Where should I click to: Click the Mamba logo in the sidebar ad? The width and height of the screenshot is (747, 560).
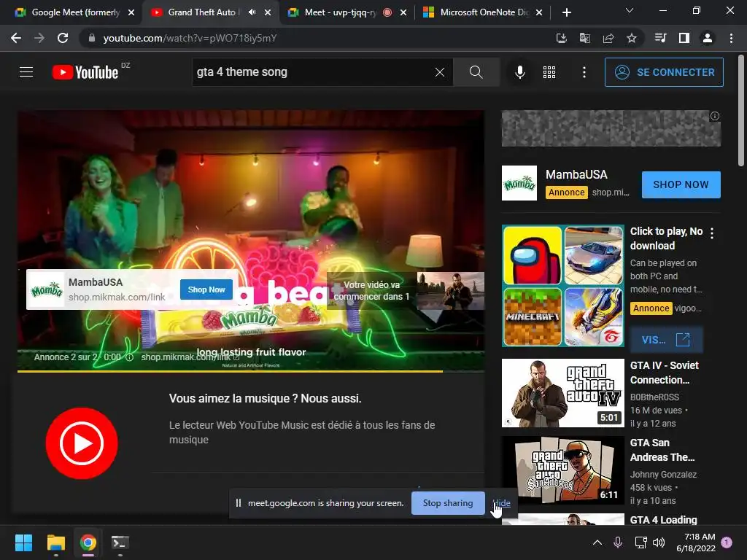point(519,183)
